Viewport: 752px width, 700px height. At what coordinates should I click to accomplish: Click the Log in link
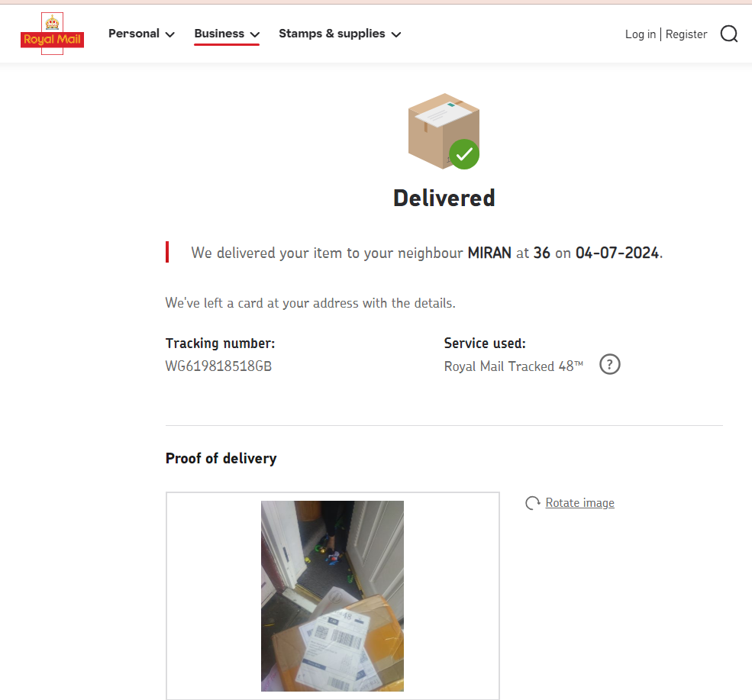(x=641, y=34)
